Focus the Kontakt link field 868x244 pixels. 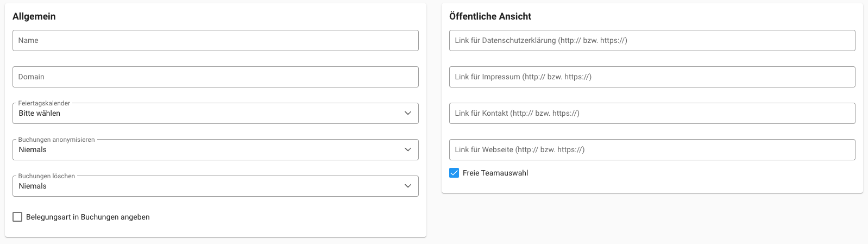point(652,113)
